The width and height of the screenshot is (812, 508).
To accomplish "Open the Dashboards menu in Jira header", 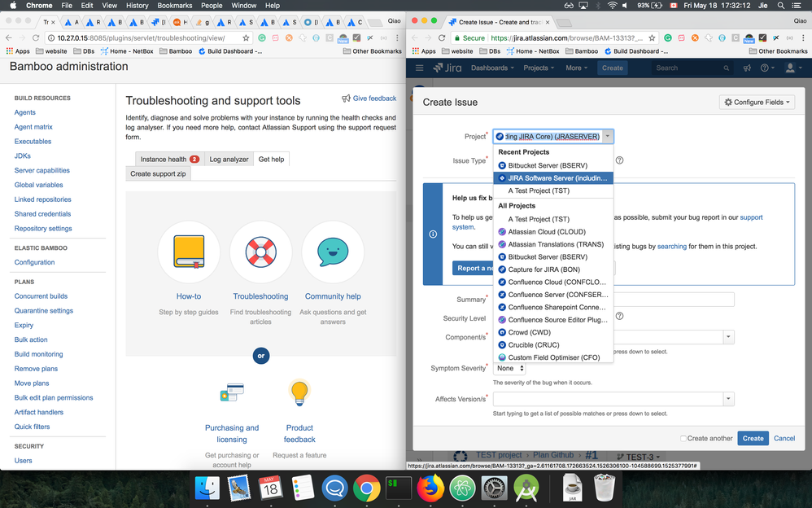I will tap(492, 68).
